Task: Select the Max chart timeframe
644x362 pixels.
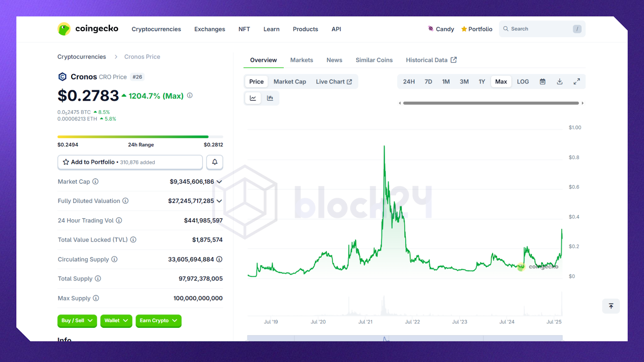Action: [x=501, y=82]
